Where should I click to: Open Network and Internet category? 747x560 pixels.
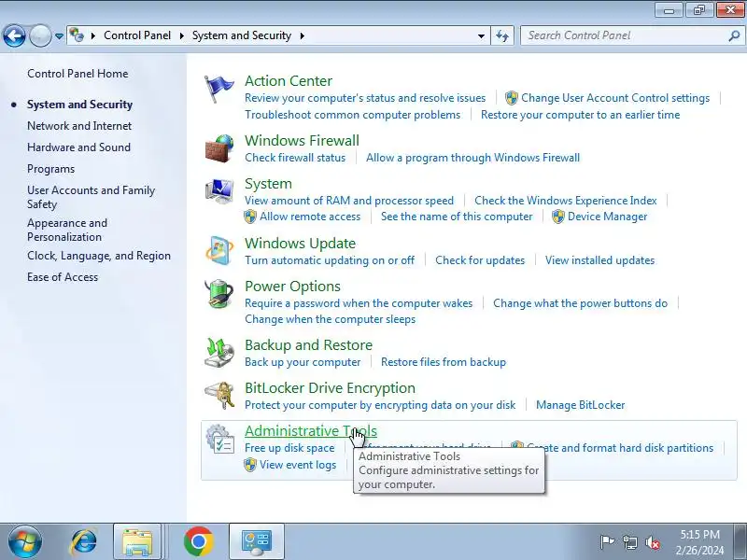[x=79, y=126]
